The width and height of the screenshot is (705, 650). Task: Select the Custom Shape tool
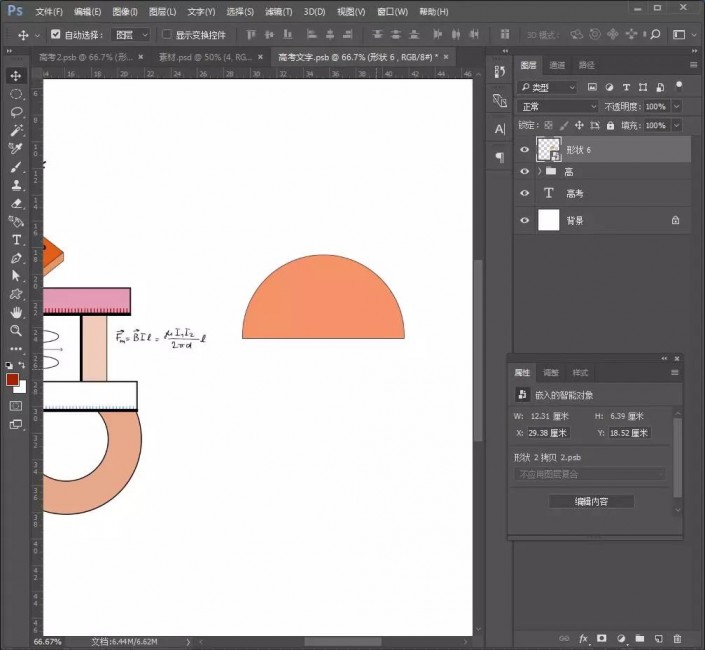pos(16,294)
